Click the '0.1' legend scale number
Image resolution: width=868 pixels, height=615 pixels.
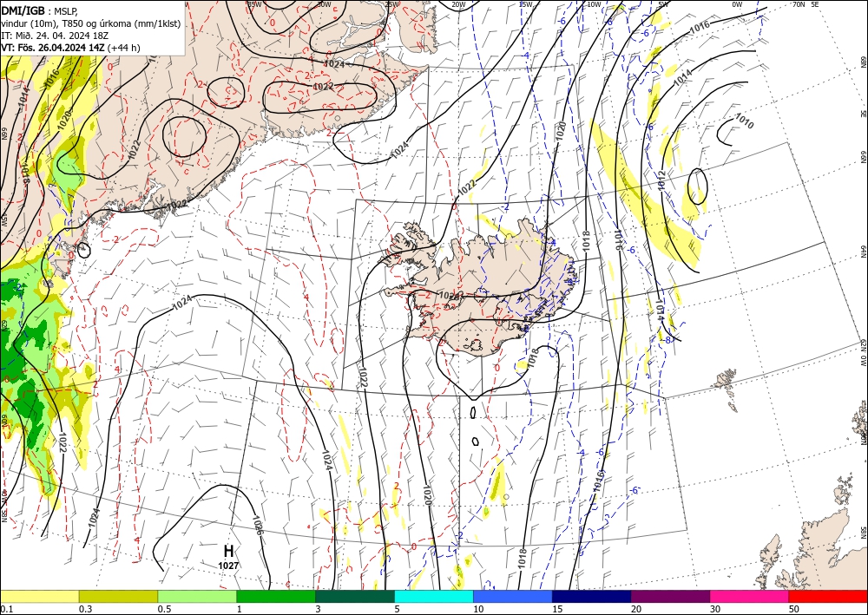click(5, 609)
